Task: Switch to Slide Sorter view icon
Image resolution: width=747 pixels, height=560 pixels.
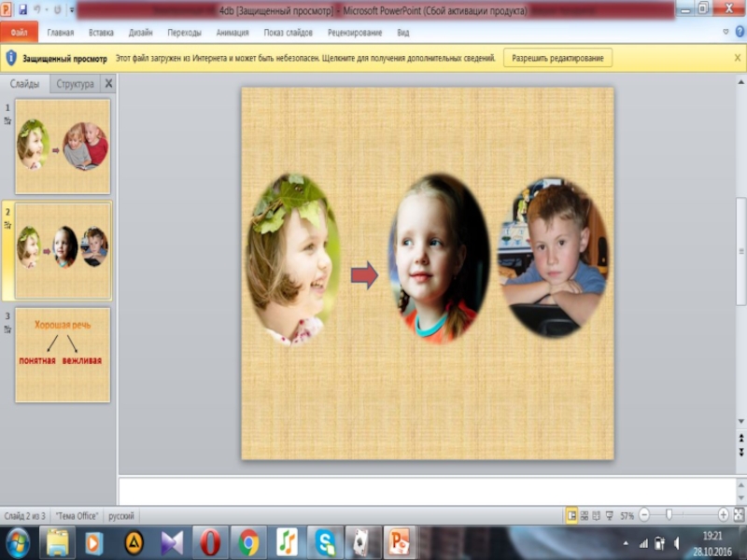Action: 585,515
